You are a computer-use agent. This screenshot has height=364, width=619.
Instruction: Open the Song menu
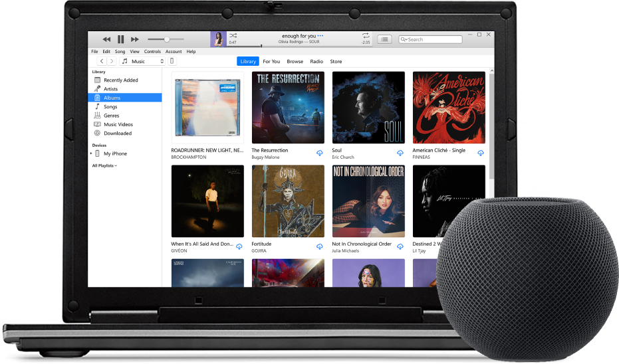[120, 52]
